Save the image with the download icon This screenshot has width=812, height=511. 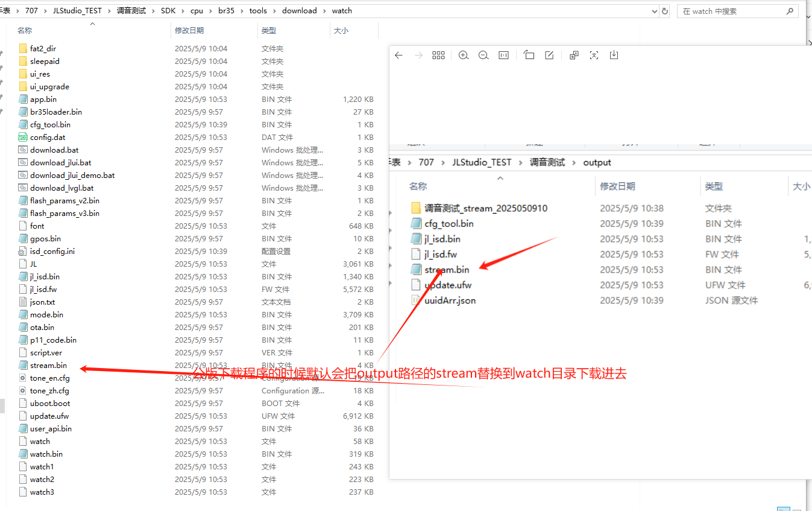tap(614, 56)
